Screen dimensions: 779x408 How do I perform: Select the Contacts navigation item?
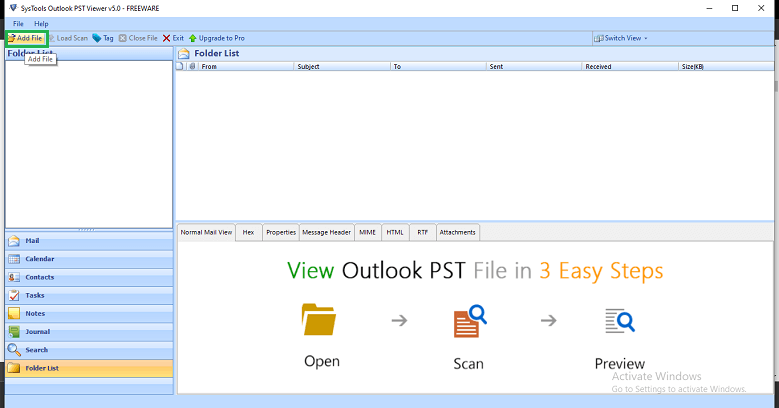(x=89, y=277)
